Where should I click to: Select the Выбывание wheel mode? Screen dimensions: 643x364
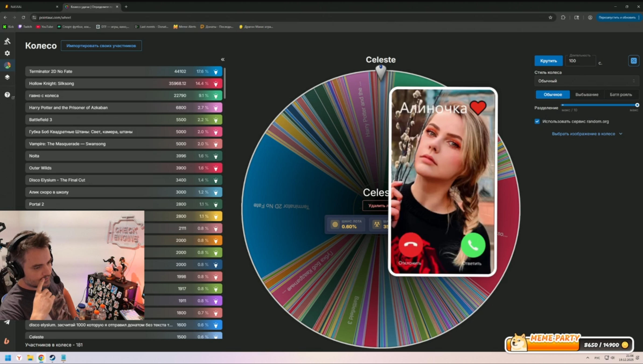[x=587, y=95]
